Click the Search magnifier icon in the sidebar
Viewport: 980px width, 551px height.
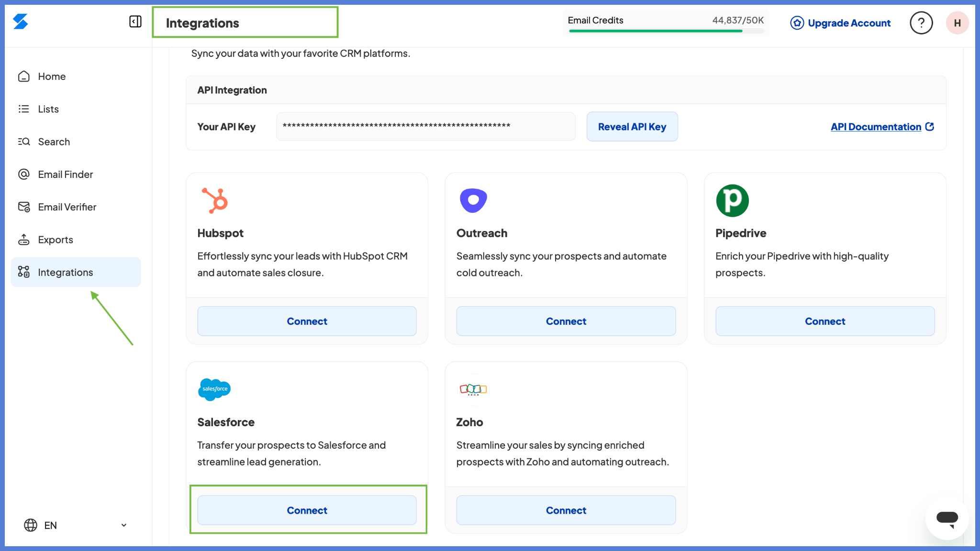click(x=24, y=142)
